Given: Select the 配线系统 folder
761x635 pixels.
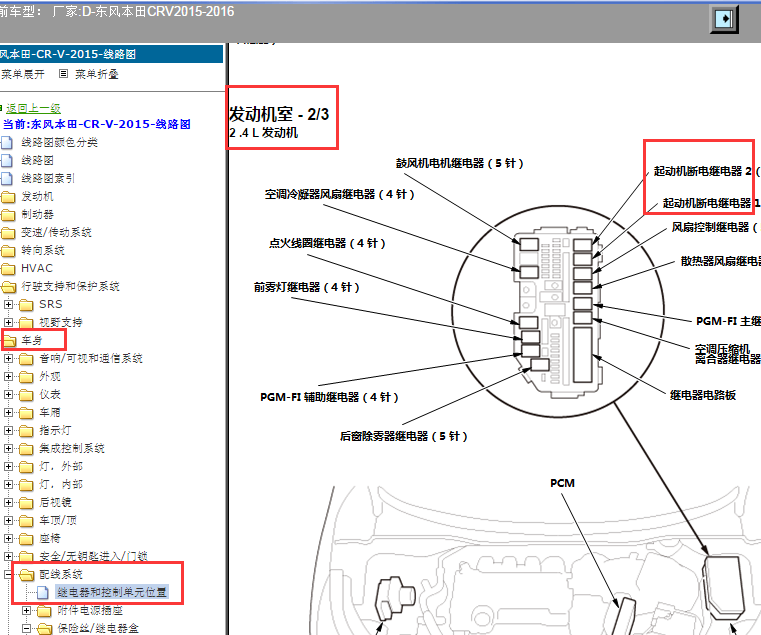Looking at the screenshot, I should point(61,574).
